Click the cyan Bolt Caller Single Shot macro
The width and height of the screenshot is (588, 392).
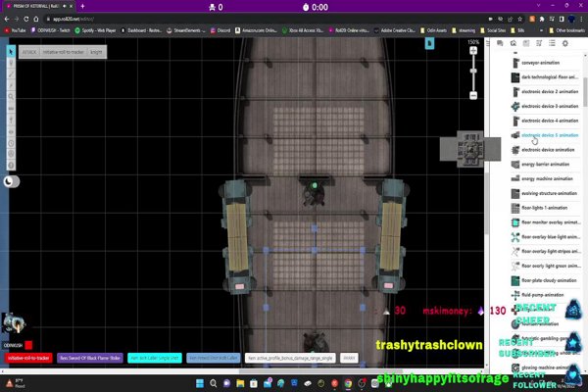coord(155,358)
